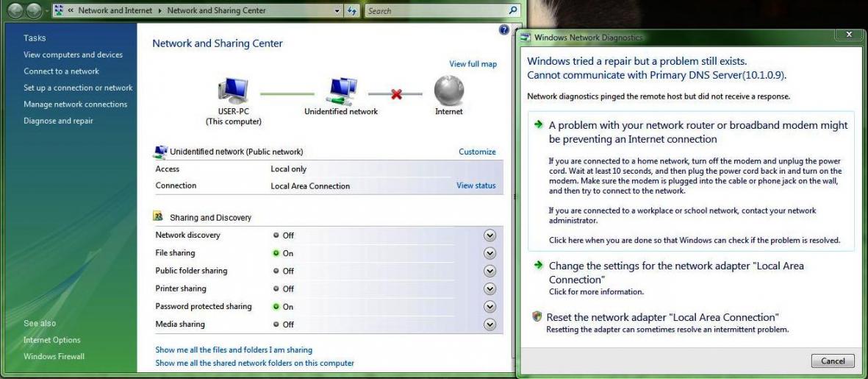
Task: Click the Windows Network Diagnostics title icon
Action: [525, 37]
